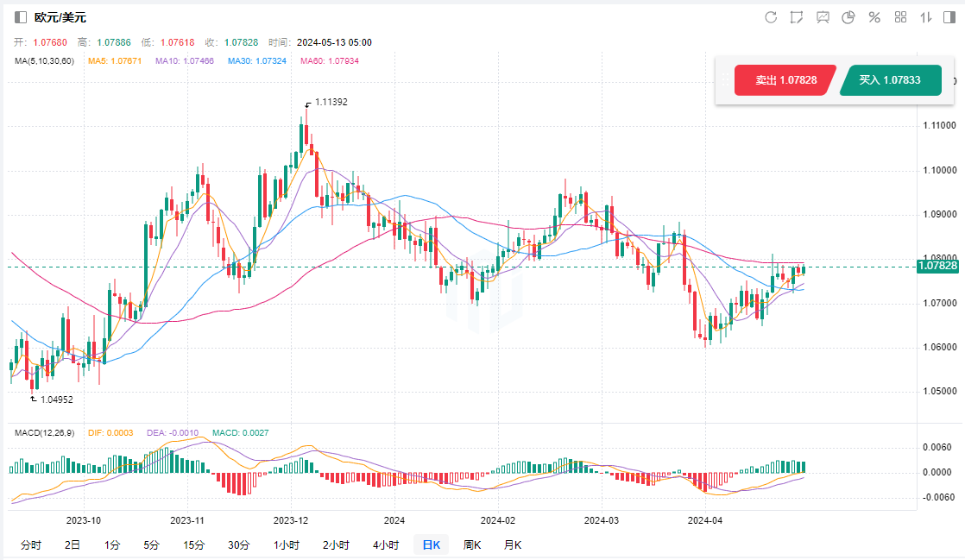Switch to the 分时 timeframe tab

tap(30, 544)
